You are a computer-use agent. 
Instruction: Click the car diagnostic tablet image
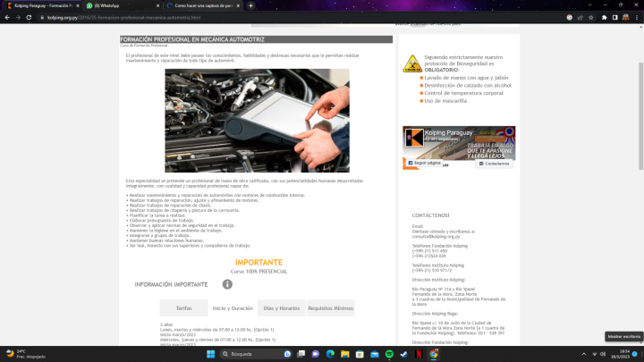(x=257, y=121)
